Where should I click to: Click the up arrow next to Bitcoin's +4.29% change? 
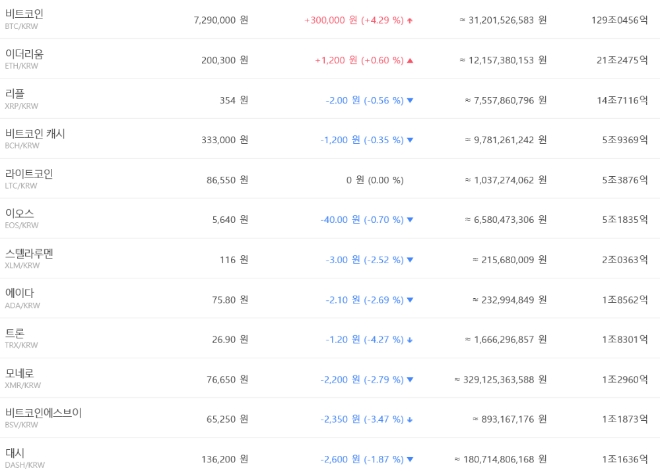pos(410,20)
